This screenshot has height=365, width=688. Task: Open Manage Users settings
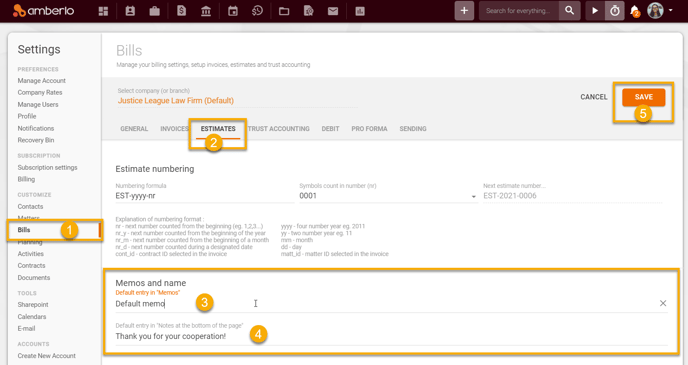click(x=38, y=104)
